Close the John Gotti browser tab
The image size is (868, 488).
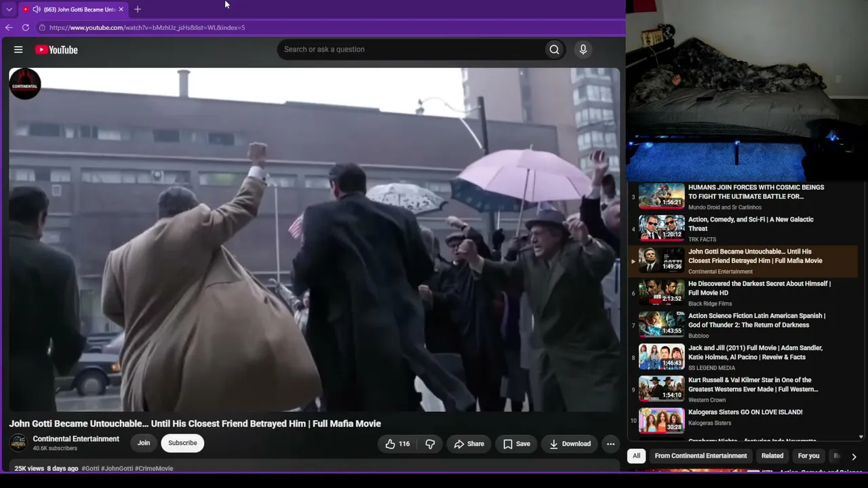click(x=121, y=9)
